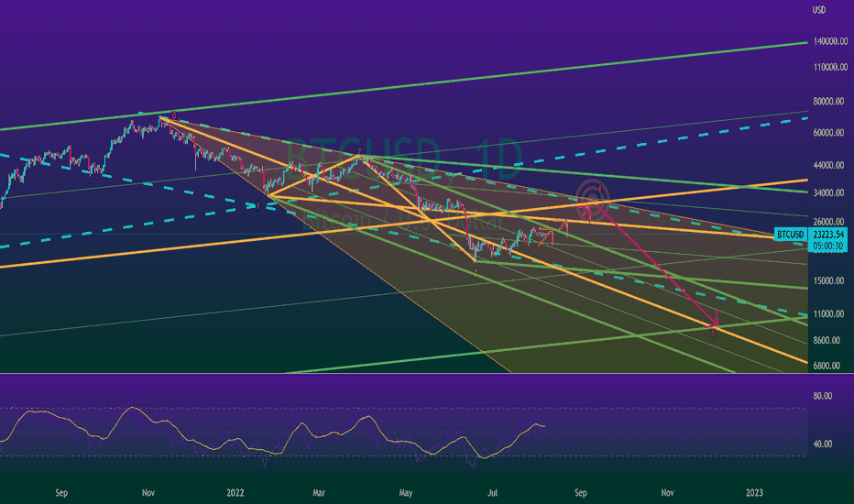Click the 60000.00 price level label
The width and height of the screenshot is (854, 504).
pyautogui.click(x=828, y=133)
